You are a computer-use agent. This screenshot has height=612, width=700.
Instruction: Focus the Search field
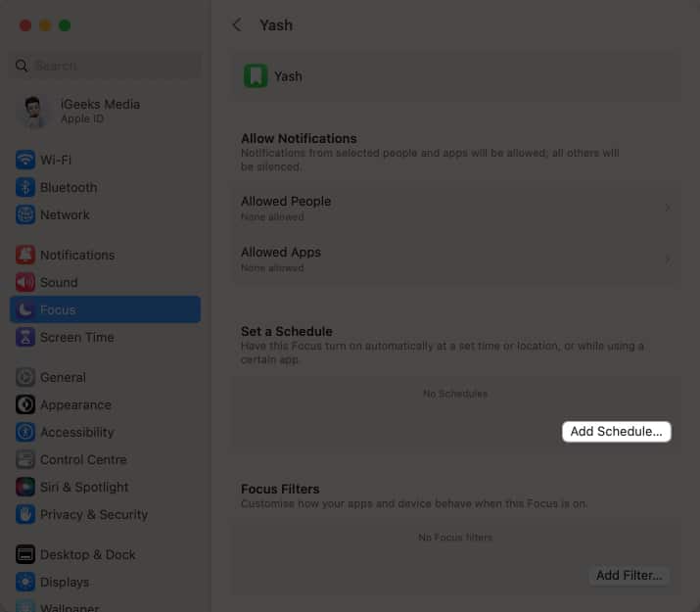[x=105, y=66]
